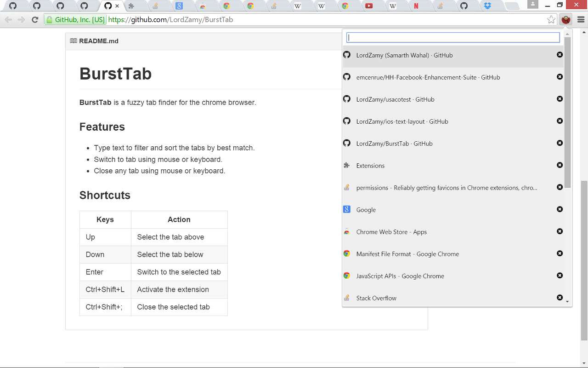Click the Features heading
Screen dimensions: 588x368
click(x=102, y=127)
